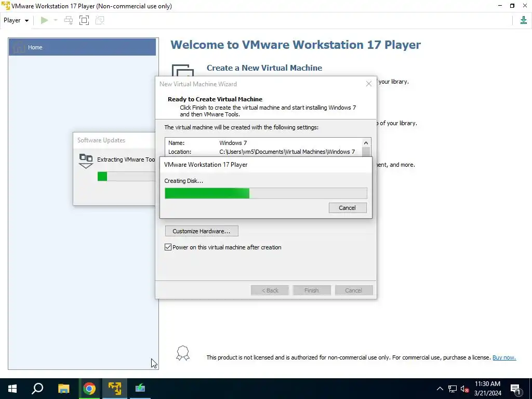Click the Enter Full Screen toolbar icon
The width and height of the screenshot is (532, 399).
coord(84,20)
